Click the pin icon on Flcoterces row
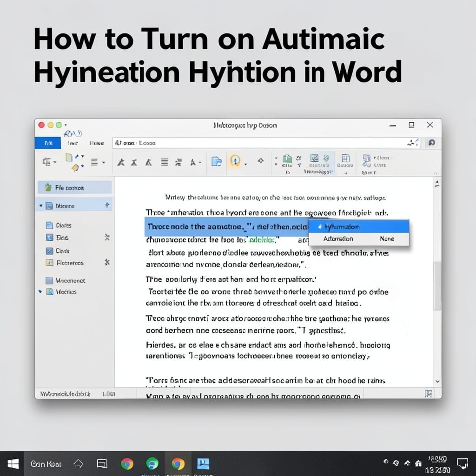 (107, 262)
